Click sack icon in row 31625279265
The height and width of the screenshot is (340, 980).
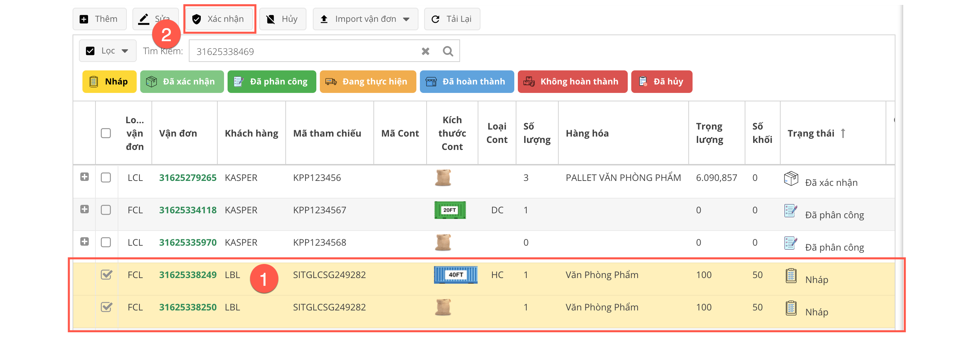pos(443,178)
